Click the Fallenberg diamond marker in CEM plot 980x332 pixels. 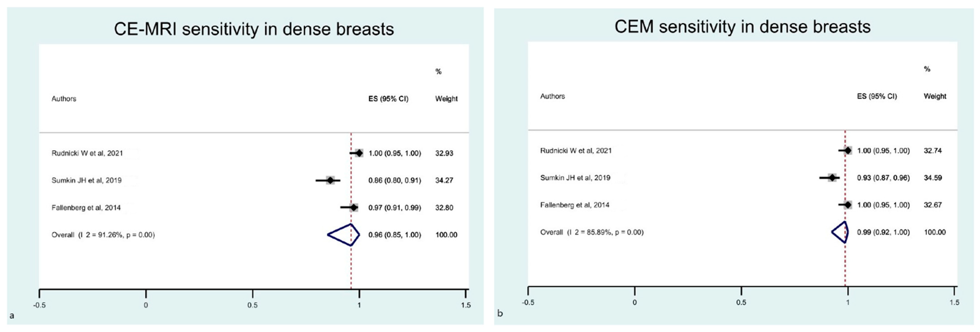pyautogui.click(x=848, y=205)
